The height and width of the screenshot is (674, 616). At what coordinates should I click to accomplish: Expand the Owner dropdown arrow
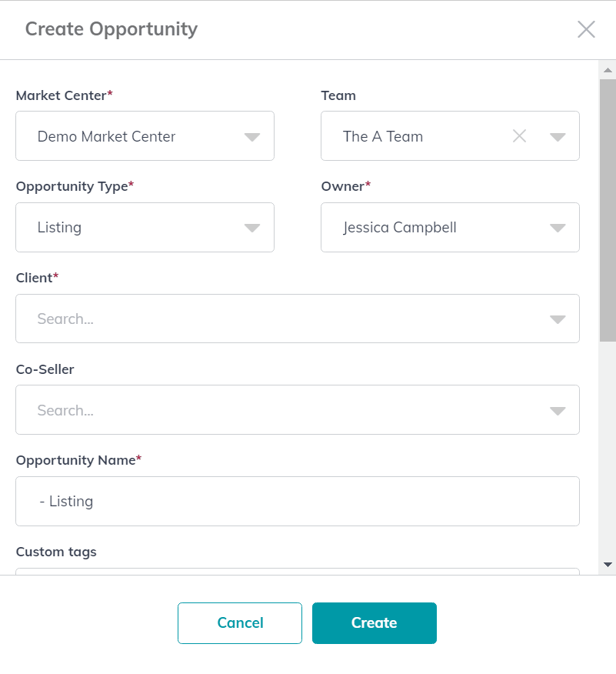[x=558, y=229]
